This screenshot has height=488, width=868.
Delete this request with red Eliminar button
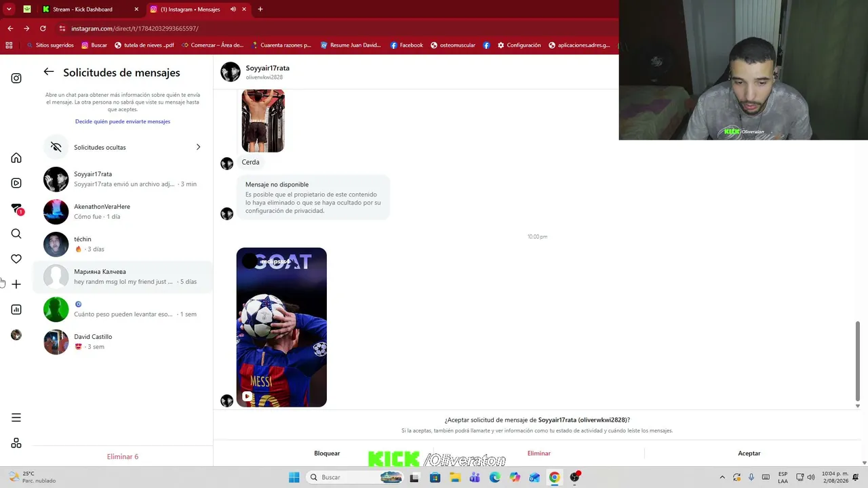539,453
